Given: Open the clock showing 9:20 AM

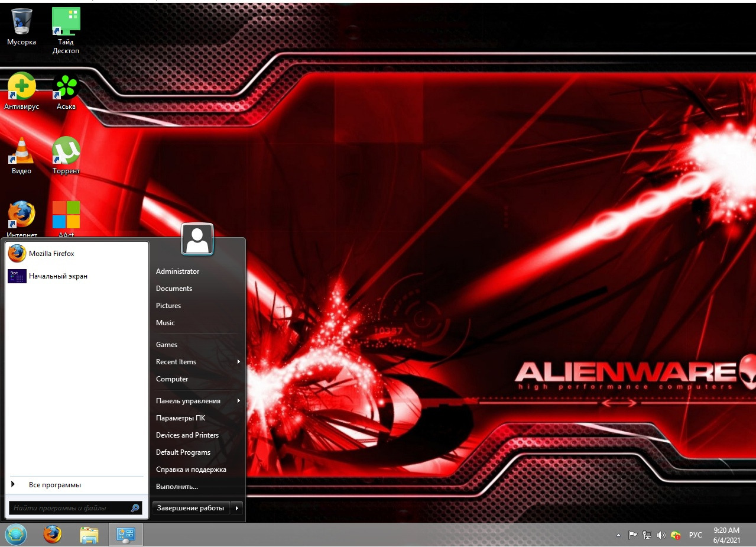Looking at the screenshot, I should pos(726,535).
